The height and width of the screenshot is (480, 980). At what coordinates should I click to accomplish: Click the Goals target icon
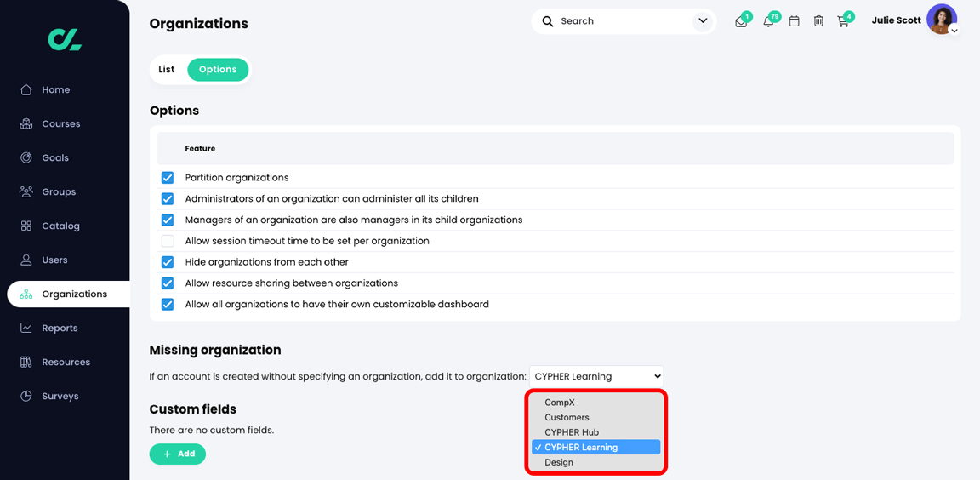[x=26, y=157]
